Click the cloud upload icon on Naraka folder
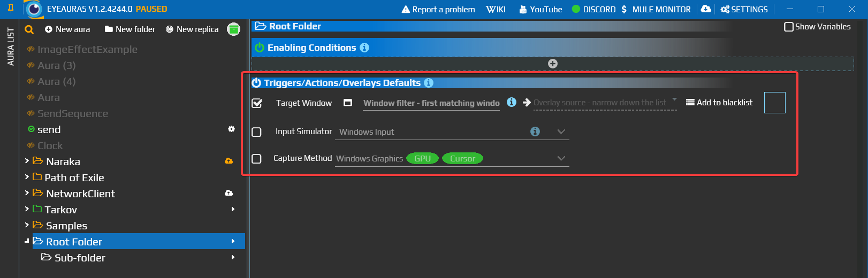Image resolution: width=868 pixels, height=278 pixels. tap(229, 161)
